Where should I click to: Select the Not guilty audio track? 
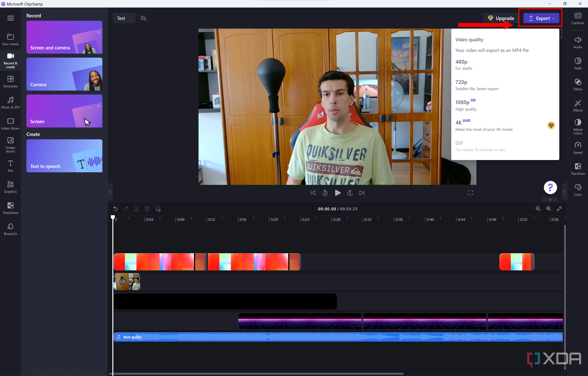[x=338, y=337]
